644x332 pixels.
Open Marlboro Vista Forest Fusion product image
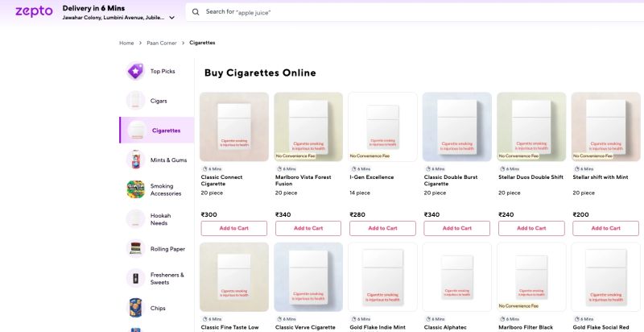pyautogui.click(x=308, y=127)
